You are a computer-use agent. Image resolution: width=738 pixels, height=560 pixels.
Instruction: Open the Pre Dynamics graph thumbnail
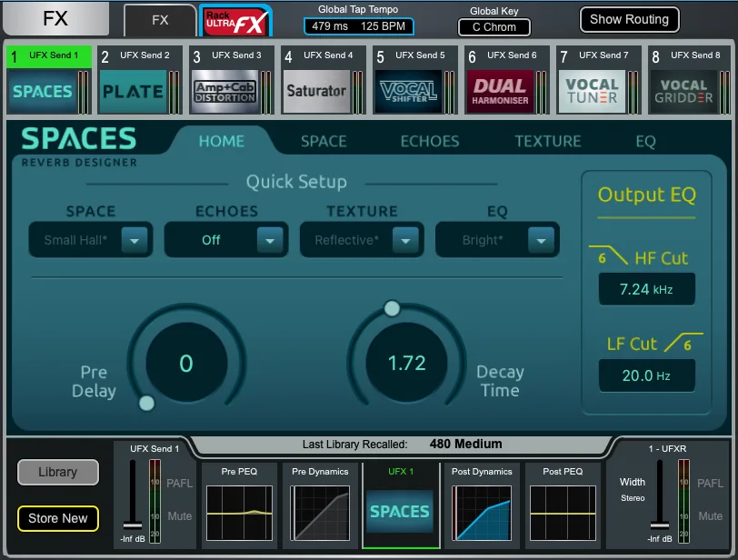[320, 513]
